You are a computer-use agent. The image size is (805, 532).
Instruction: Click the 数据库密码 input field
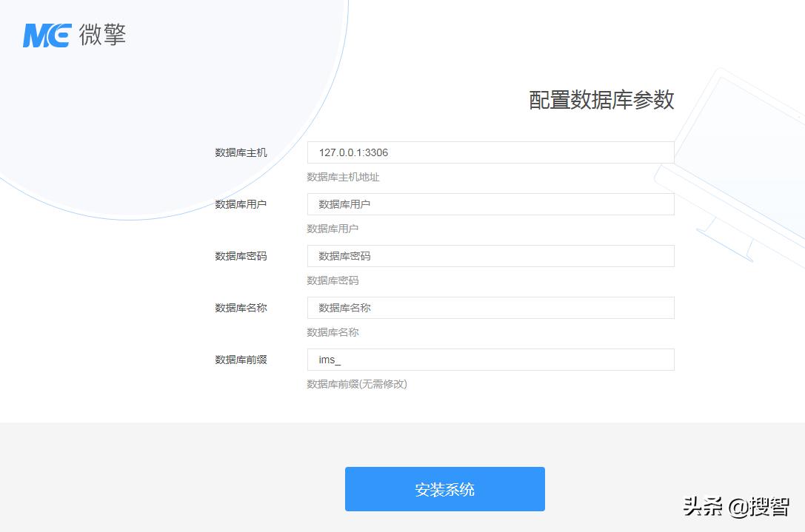point(490,255)
